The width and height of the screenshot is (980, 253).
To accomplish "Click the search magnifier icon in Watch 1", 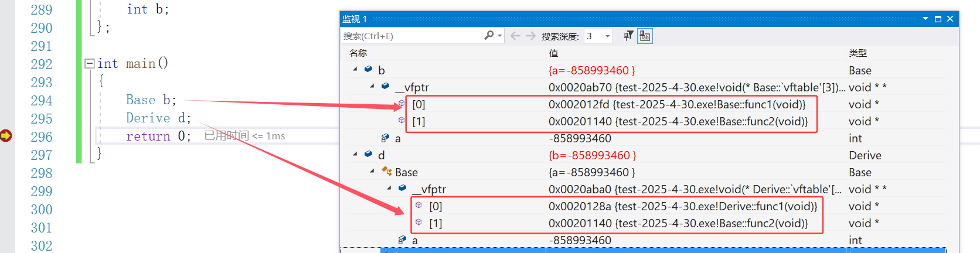I will click(489, 36).
